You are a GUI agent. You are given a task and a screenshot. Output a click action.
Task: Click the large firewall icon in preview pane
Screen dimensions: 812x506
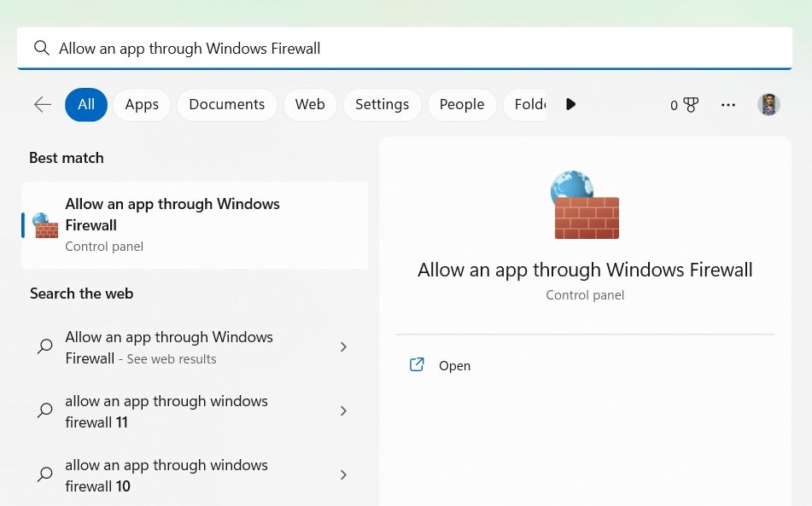[x=585, y=205]
